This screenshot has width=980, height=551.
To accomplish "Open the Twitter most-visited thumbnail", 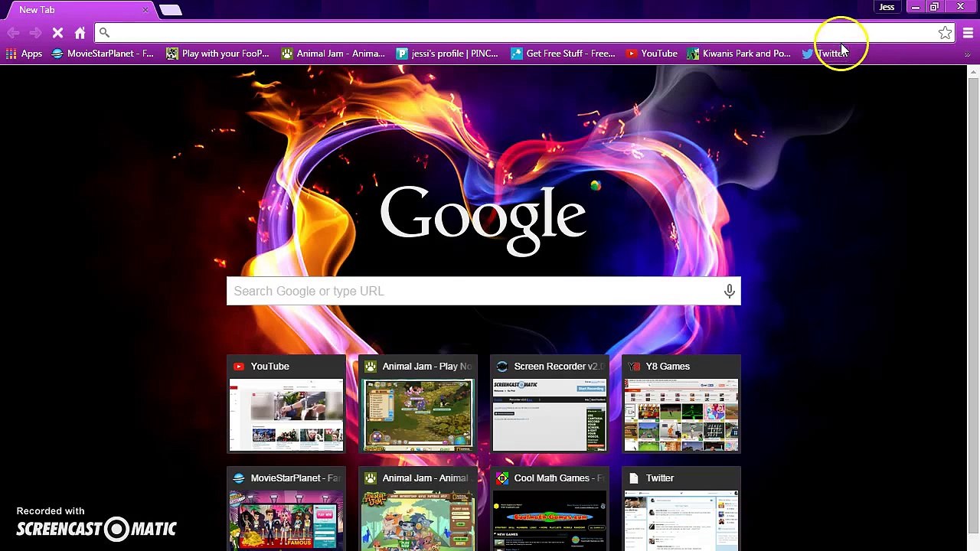I will [x=681, y=509].
